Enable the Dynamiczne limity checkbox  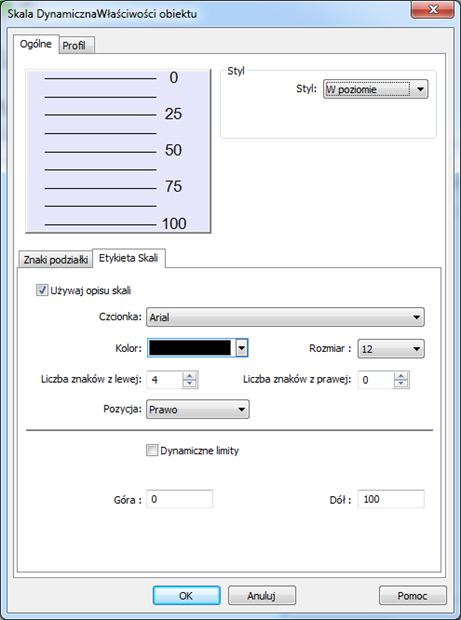point(152,450)
